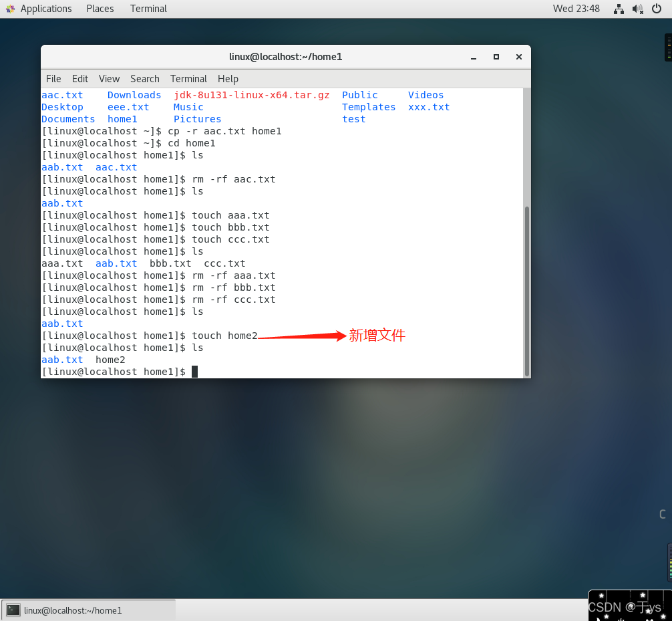Image resolution: width=672 pixels, height=621 pixels.
Task: Click the rm -rf aac.txt command line
Action: pyautogui.click(x=158, y=179)
